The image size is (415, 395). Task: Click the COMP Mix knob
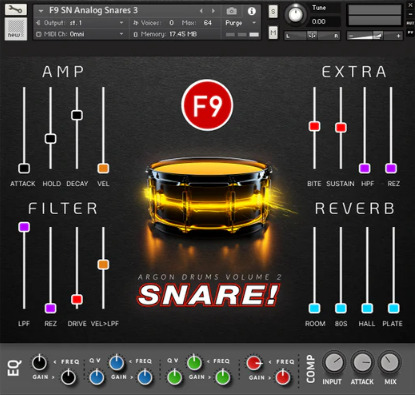(390, 363)
